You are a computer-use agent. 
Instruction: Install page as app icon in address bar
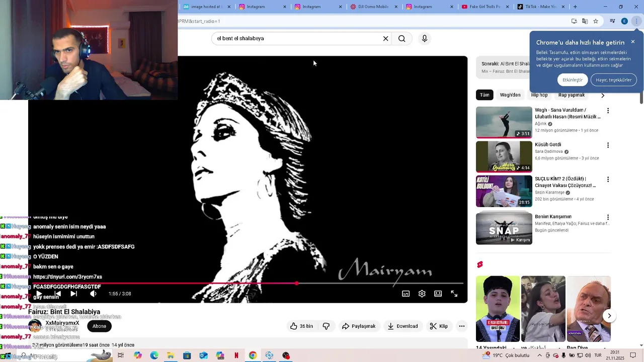(574, 21)
